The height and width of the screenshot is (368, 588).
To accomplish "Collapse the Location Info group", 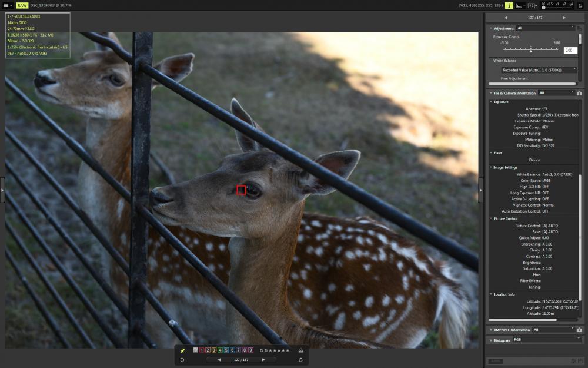I will [x=491, y=294].
